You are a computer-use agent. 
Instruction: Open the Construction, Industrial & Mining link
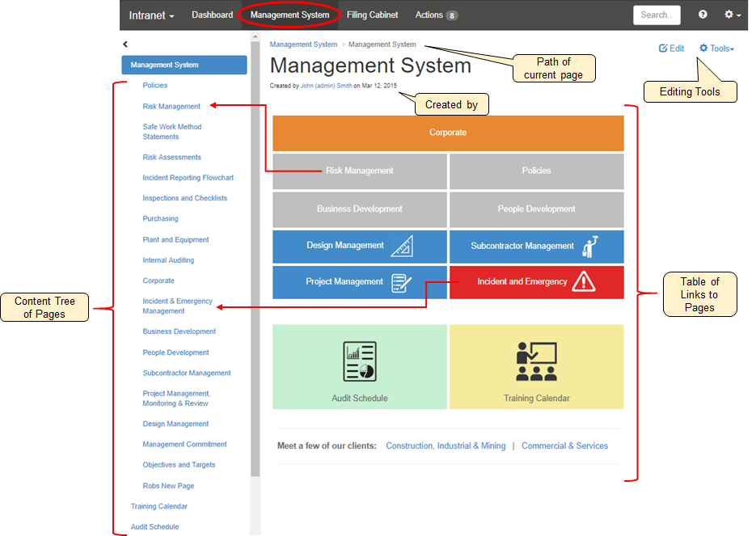tap(446, 445)
